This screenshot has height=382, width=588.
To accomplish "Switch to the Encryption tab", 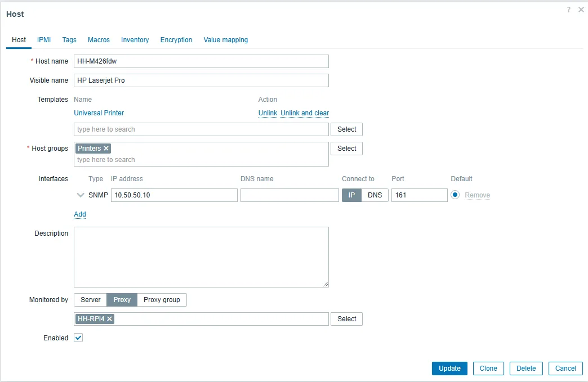I will click(176, 40).
